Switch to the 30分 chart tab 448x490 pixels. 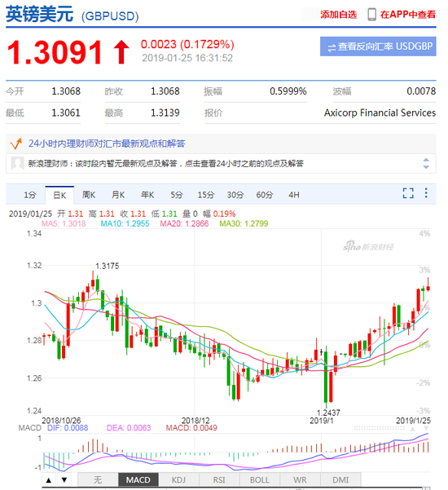(235, 195)
